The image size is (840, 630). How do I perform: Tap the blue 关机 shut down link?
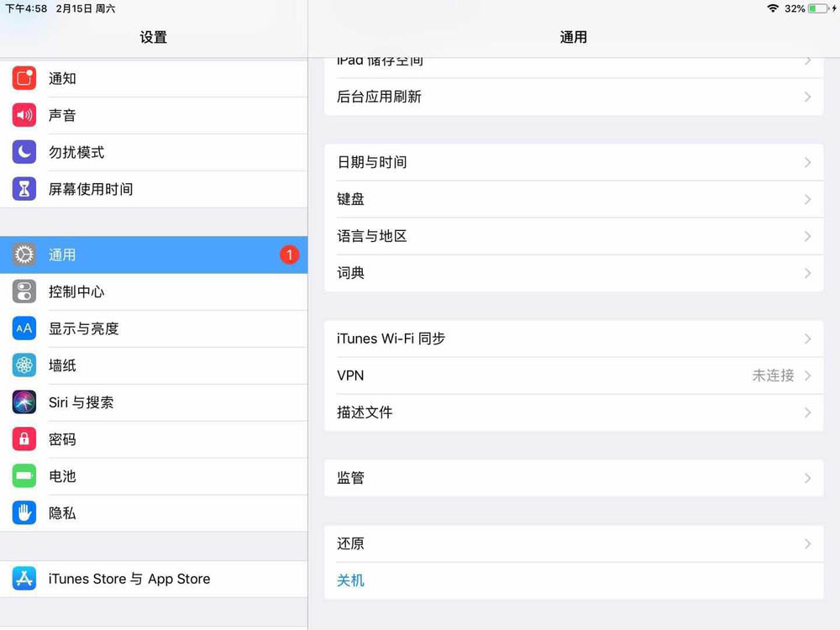point(351,581)
